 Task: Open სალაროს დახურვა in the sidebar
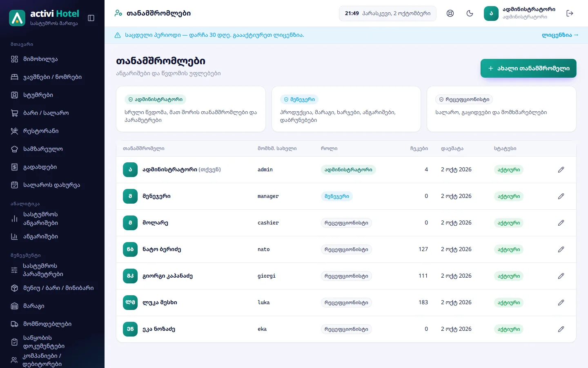tap(52, 185)
